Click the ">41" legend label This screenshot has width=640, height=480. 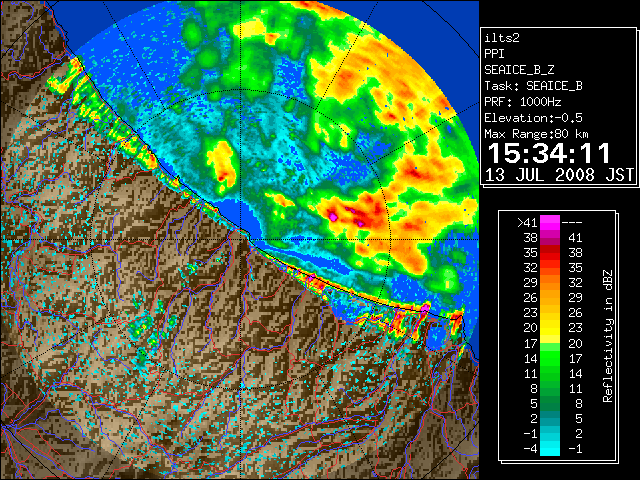(527, 222)
